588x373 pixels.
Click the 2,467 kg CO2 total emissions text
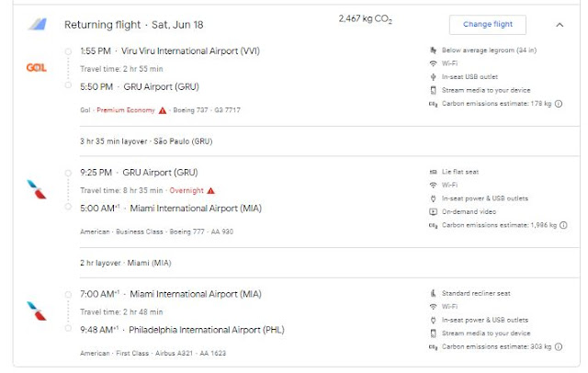[364, 18]
